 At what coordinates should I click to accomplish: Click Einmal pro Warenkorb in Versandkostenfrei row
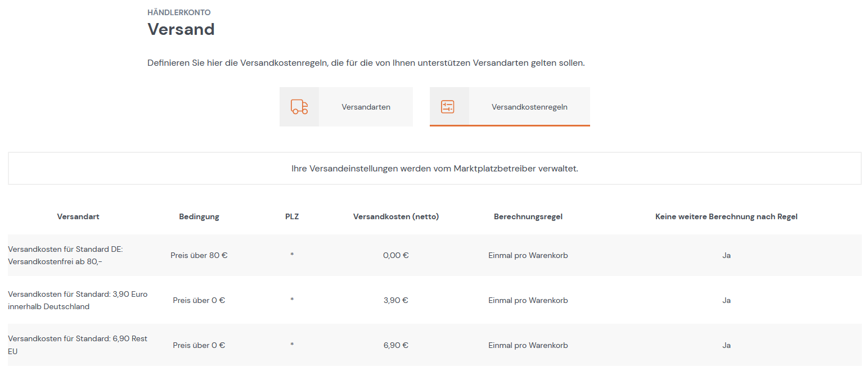coord(528,255)
